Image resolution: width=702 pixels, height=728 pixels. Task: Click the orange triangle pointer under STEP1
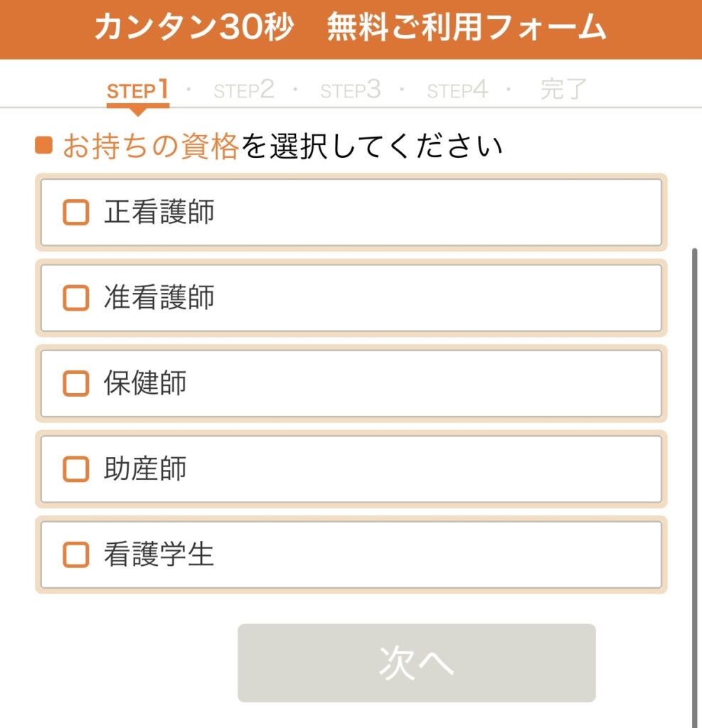138,112
